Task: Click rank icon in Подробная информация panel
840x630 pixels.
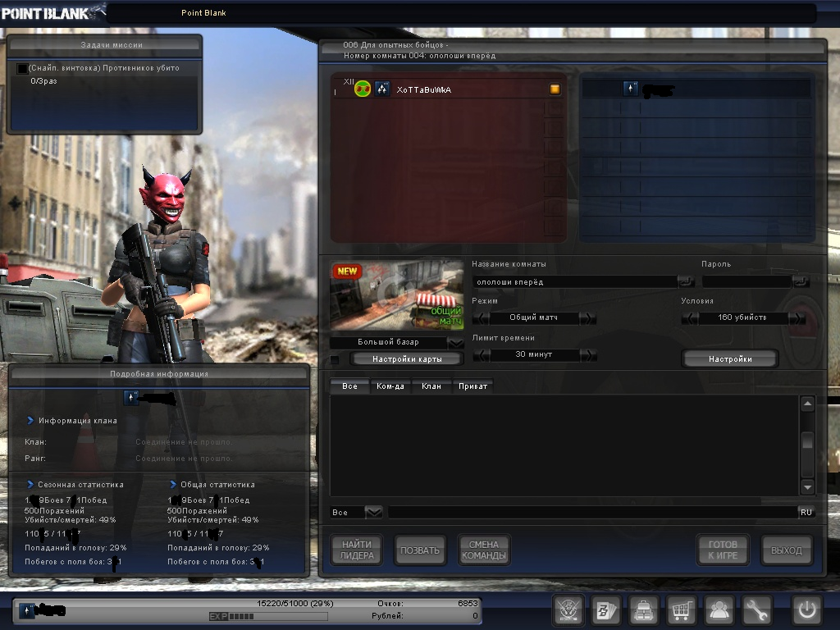Action: coord(131,398)
